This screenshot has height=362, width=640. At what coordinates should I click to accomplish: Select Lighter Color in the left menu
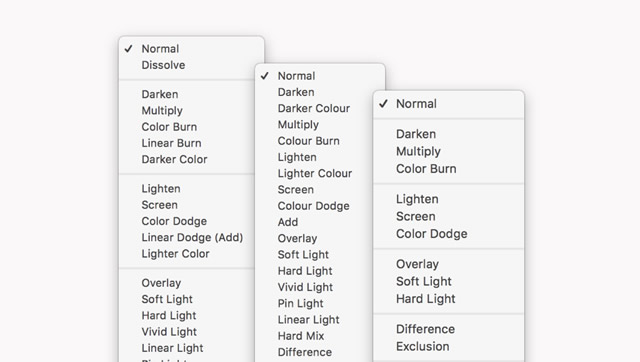pyautogui.click(x=176, y=254)
